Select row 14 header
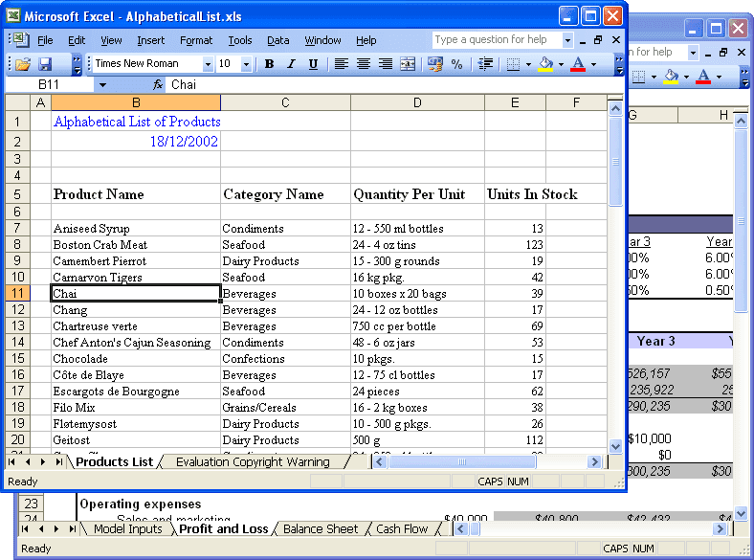 [18, 342]
